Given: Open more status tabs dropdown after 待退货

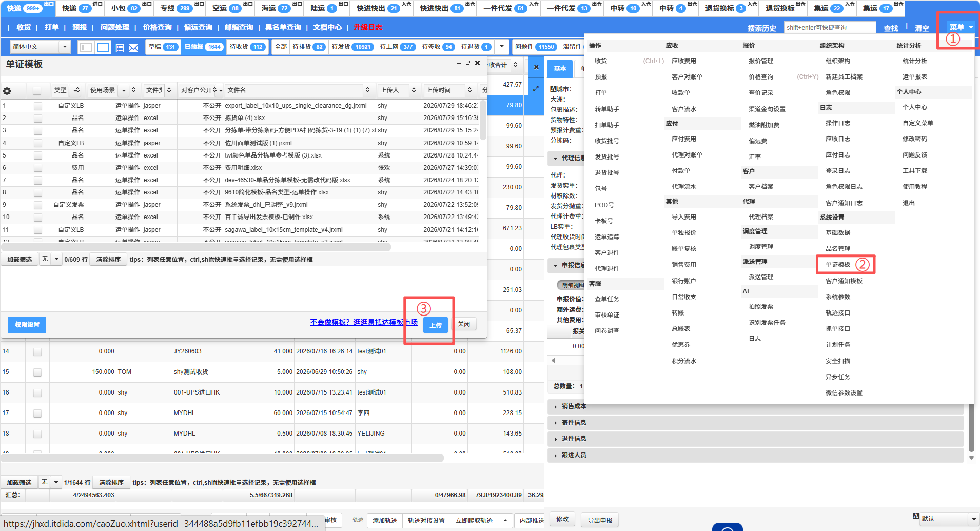Looking at the screenshot, I should [x=501, y=47].
